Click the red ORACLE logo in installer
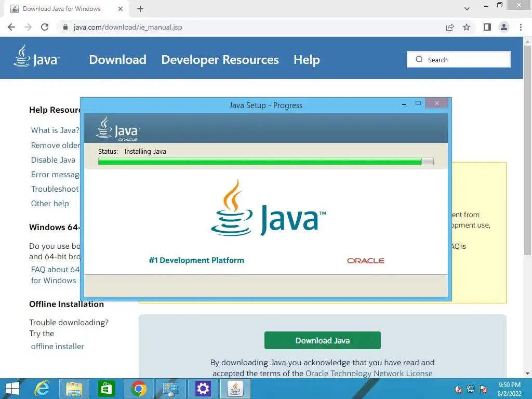The image size is (532, 399). [x=365, y=261]
